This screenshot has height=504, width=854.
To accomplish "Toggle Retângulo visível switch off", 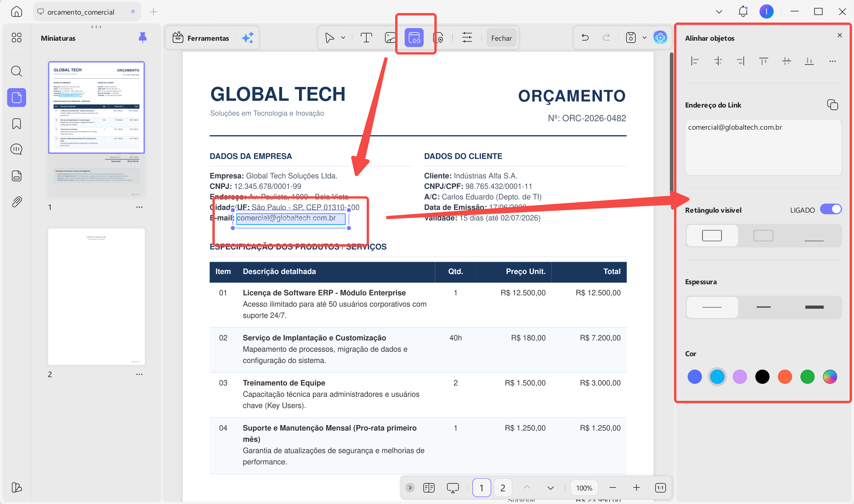I will [x=831, y=209].
